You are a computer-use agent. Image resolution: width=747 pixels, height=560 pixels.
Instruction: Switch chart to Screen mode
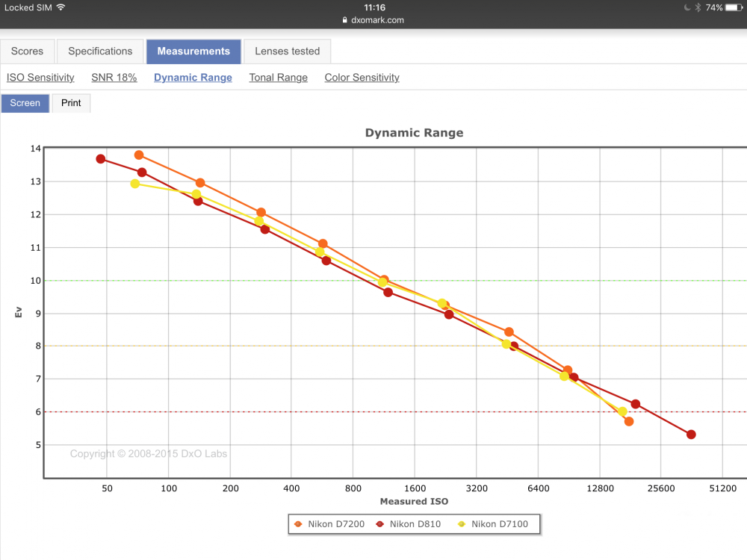pos(25,103)
